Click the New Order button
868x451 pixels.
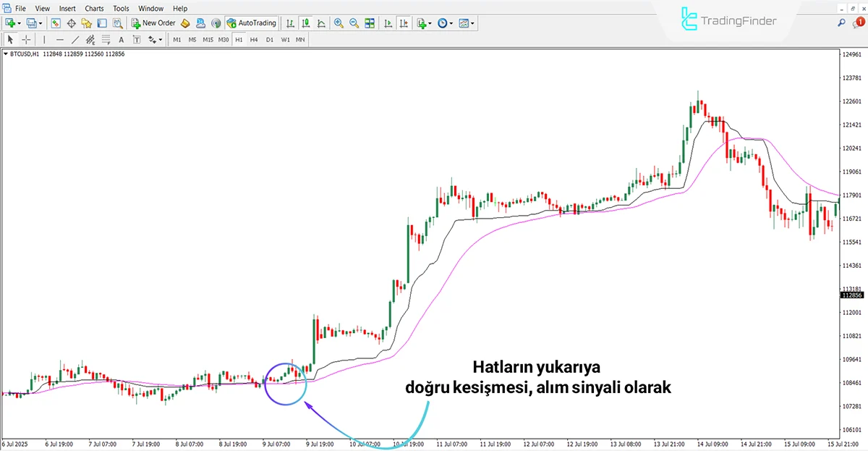(x=153, y=22)
